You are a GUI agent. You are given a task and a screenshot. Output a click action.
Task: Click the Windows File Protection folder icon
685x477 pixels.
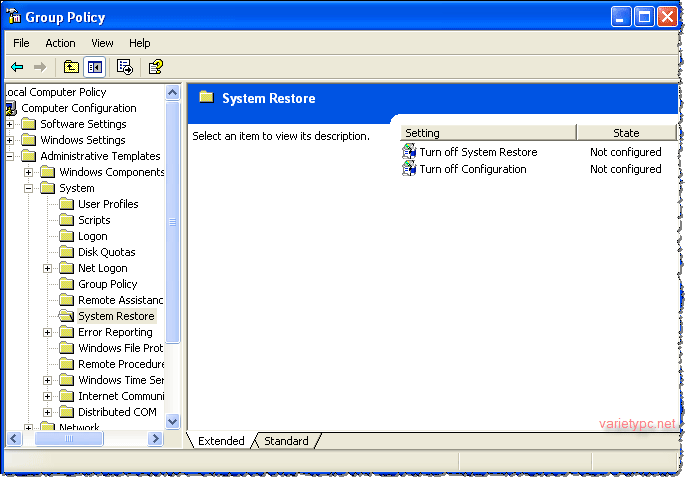pyautogui.click(x=66, y=348)
